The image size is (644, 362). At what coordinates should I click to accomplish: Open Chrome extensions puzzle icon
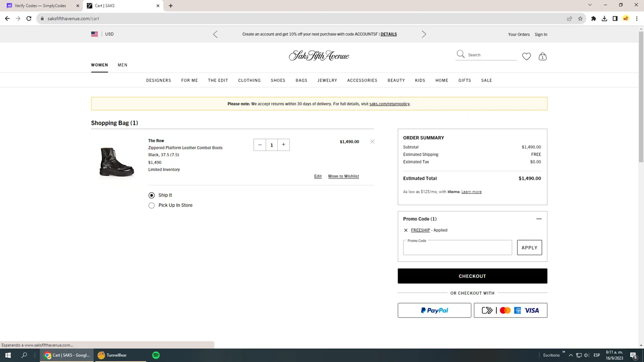[x=593, y=18]
